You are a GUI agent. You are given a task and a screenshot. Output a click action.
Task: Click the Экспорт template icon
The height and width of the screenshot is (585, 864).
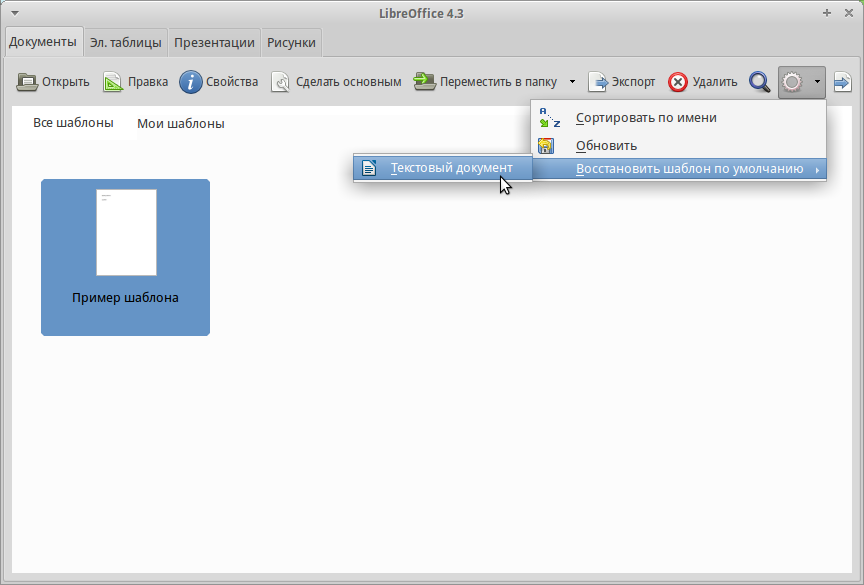598,82
